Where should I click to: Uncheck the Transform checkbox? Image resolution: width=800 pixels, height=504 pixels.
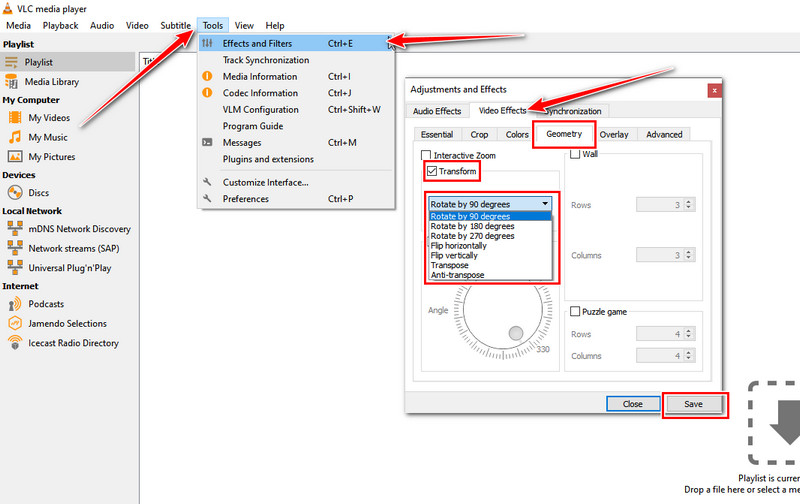click(432, 171)
